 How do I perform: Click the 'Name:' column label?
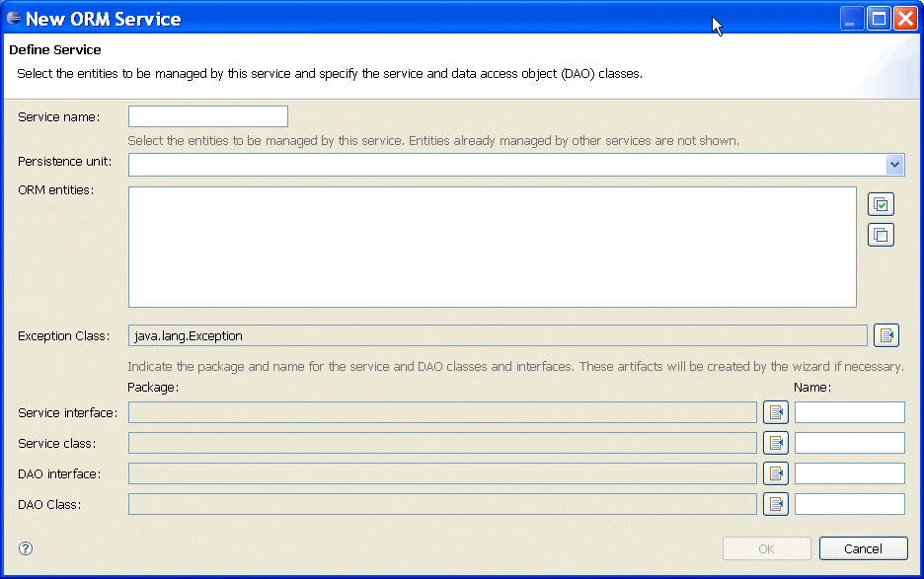tap(812, 388)
